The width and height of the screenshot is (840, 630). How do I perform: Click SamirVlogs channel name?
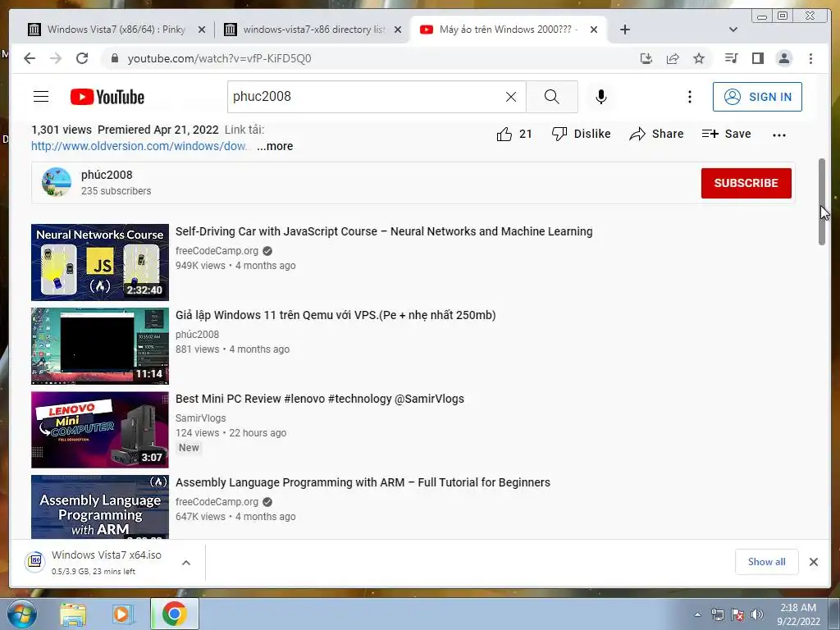(201, 418)
